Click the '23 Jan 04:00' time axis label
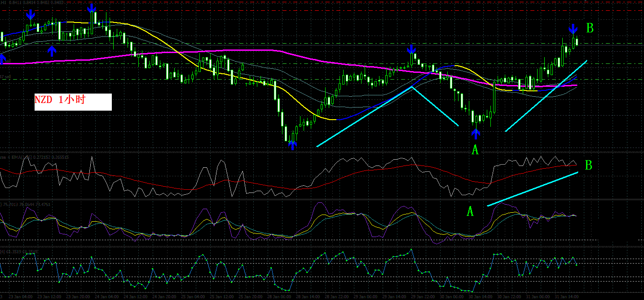 point(21,296)
